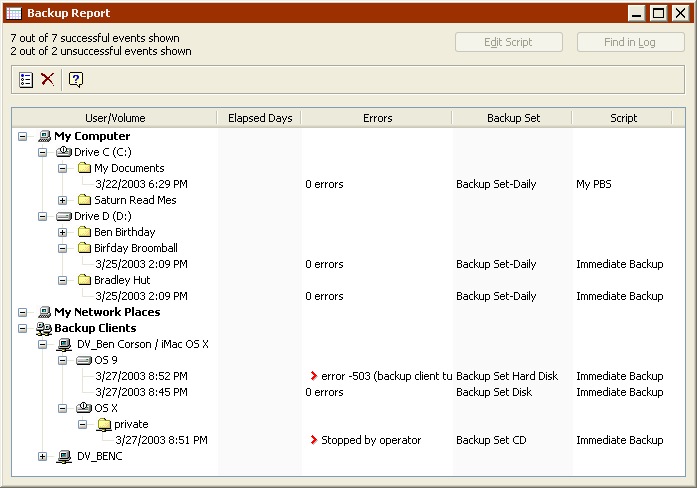Minimize the Backup Report window

pyautogui.click(x=637, y=13)
